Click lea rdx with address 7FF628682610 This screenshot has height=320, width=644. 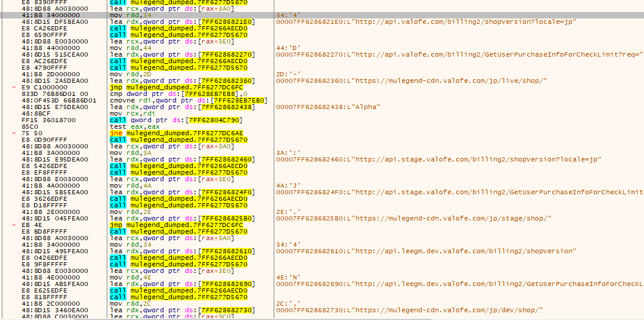(x=183, y=251)
